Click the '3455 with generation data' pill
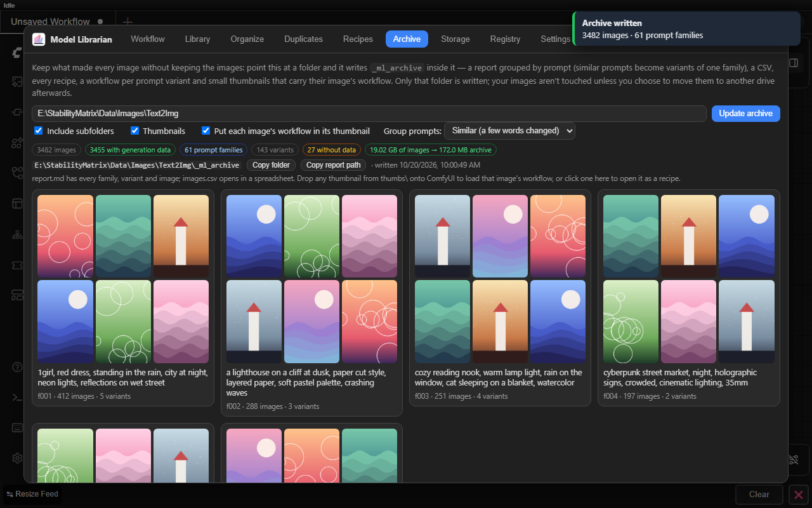The height and width of the screenshot is (508, 812). coord(130,150)
